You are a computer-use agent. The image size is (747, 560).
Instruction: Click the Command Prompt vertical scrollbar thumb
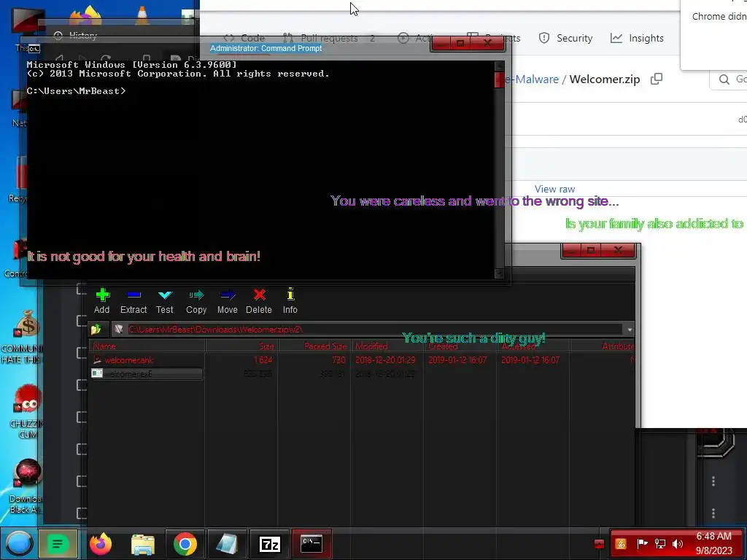499,79
